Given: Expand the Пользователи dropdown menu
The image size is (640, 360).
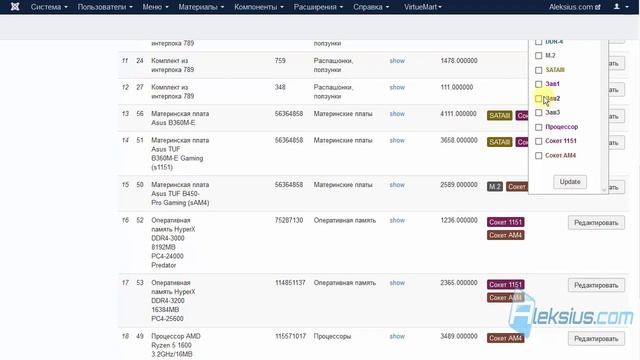Looking at the screenshot, I should click(x=105, y=7).
